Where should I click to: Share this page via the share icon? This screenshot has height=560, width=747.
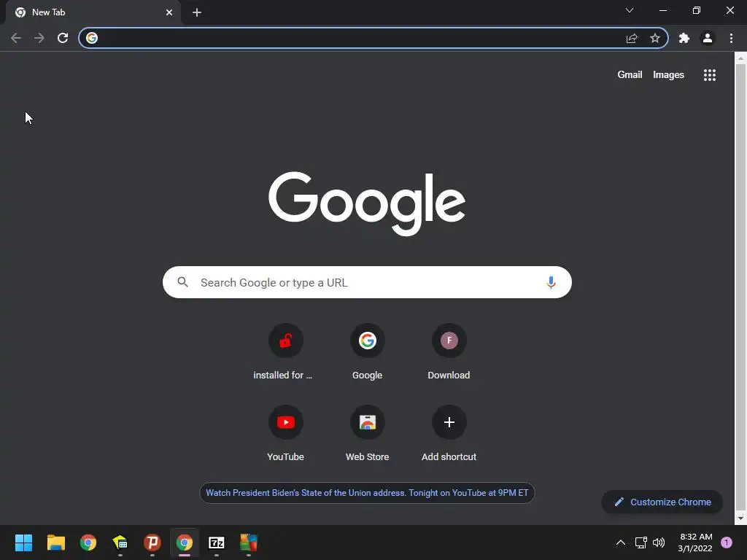(632, 38)
